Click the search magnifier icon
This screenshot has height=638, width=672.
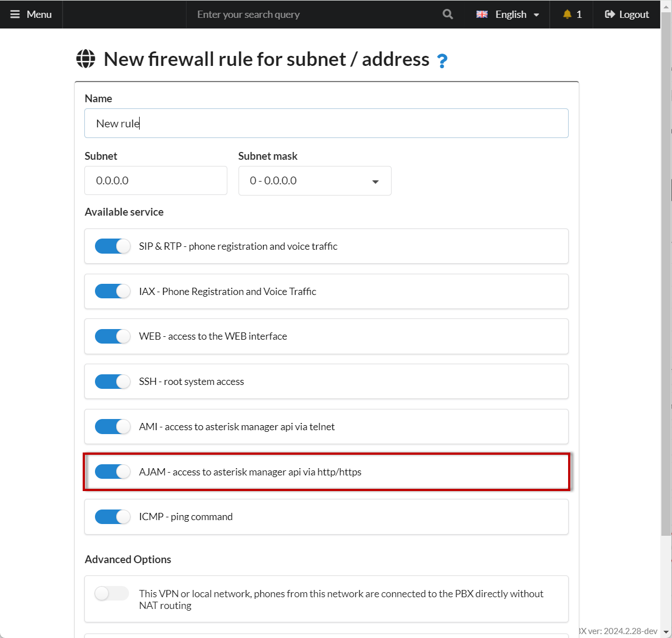447,15
